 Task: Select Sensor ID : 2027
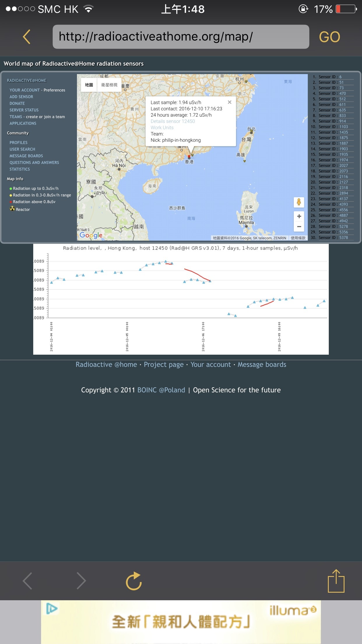click(x=333, y=165)
